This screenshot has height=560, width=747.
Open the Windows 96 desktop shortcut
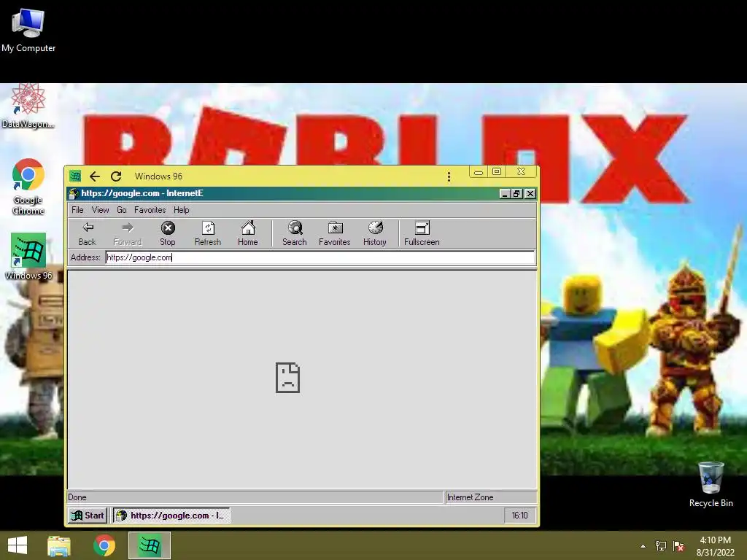[x=28, y=256]
